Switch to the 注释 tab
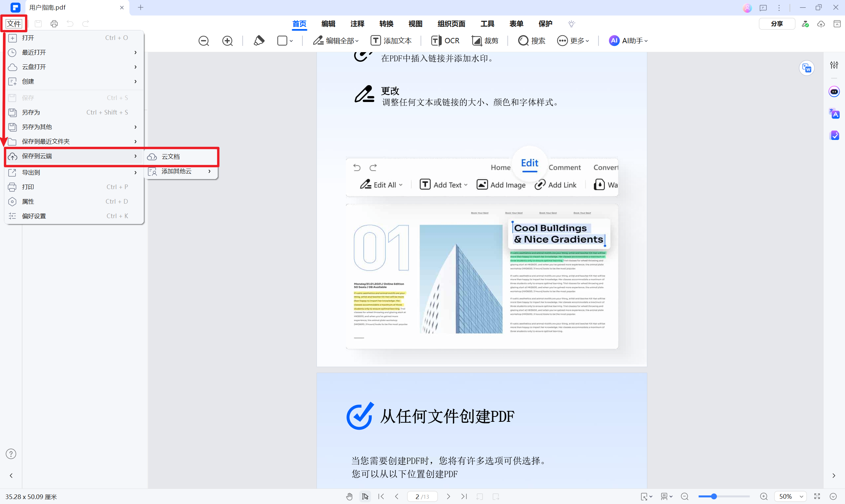 [357, 24]
